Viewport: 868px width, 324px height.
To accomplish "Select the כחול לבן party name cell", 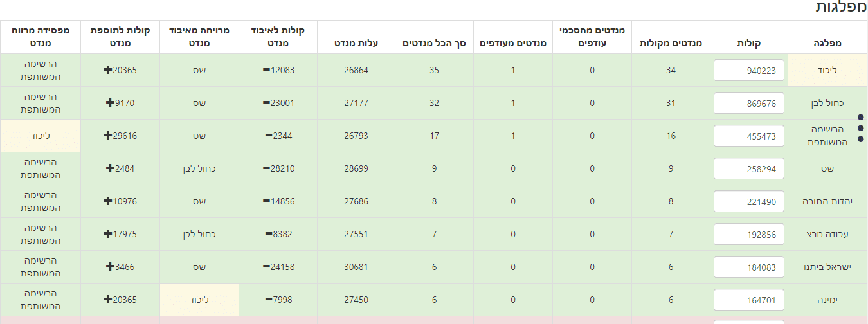I will (827, 103).
